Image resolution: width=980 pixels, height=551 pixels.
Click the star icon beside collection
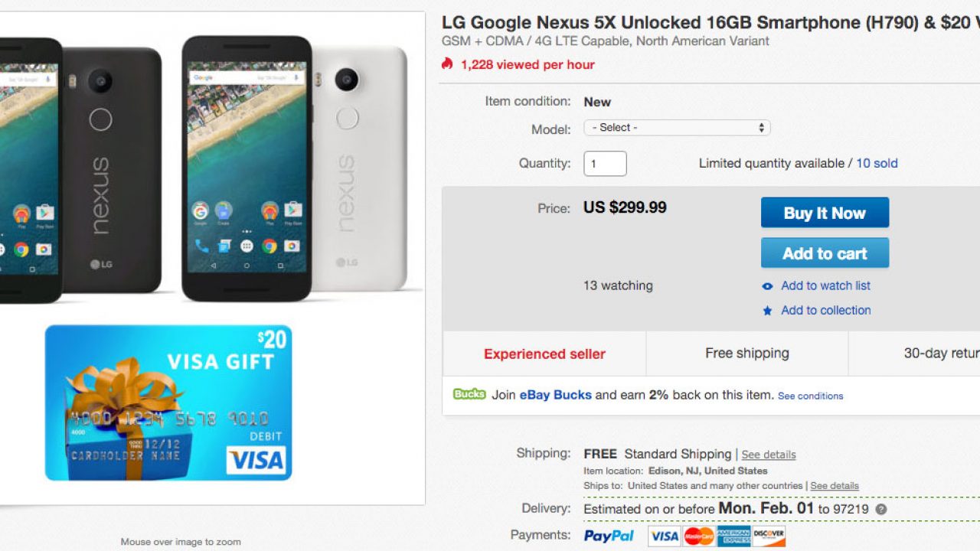[767, 311]
